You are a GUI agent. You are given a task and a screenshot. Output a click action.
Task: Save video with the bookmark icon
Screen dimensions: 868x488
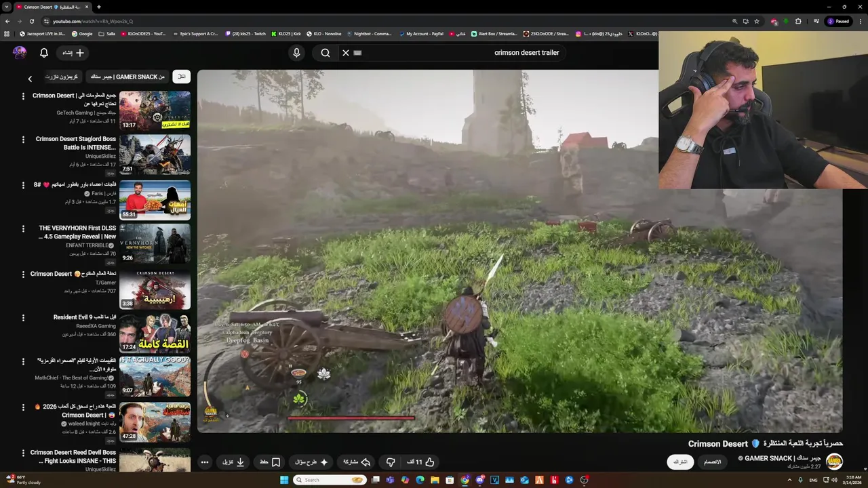tap(270, 462)
